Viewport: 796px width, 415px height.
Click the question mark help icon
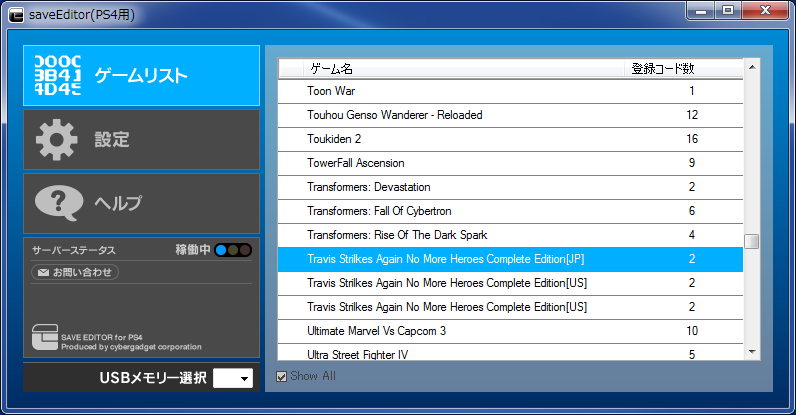[59, 203]
